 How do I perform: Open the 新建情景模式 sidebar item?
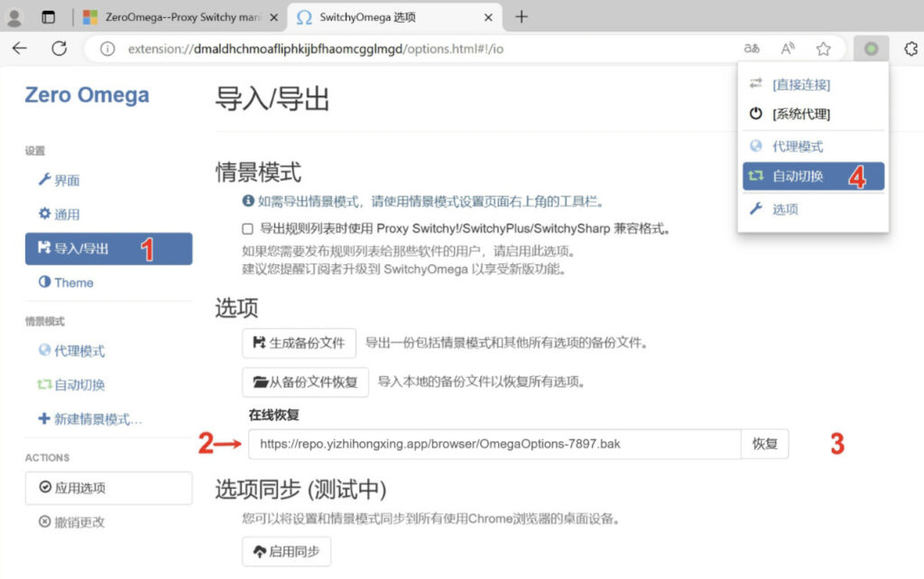coord(89,419)
